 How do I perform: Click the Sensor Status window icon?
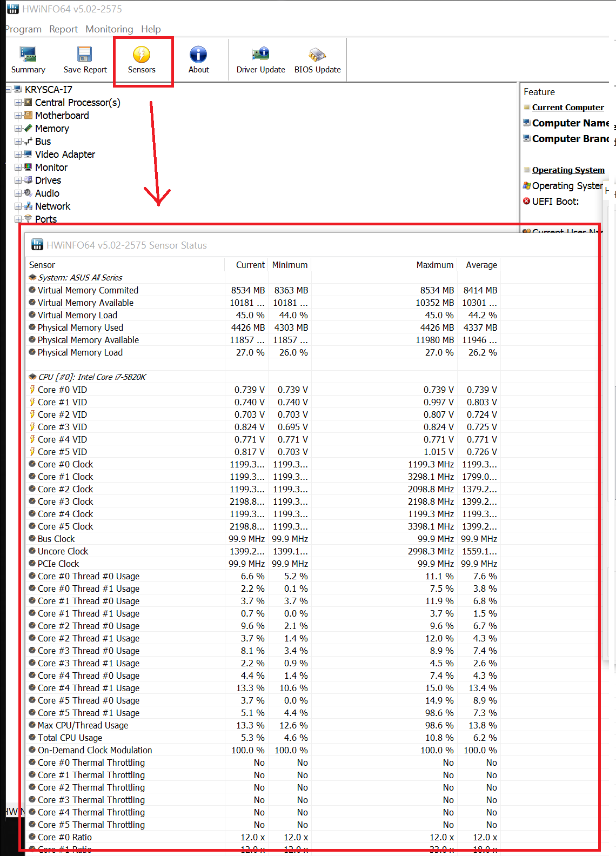37,245
